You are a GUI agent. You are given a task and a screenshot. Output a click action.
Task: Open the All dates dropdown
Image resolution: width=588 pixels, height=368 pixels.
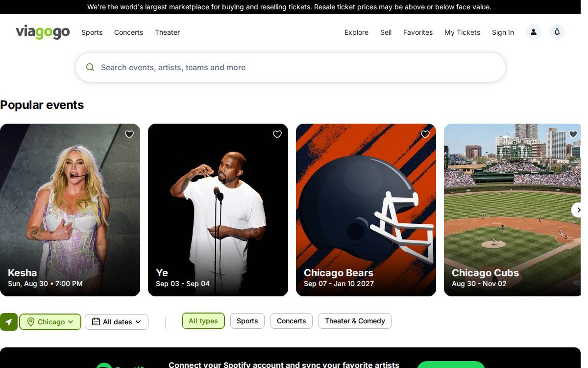[x=117, y=322]
